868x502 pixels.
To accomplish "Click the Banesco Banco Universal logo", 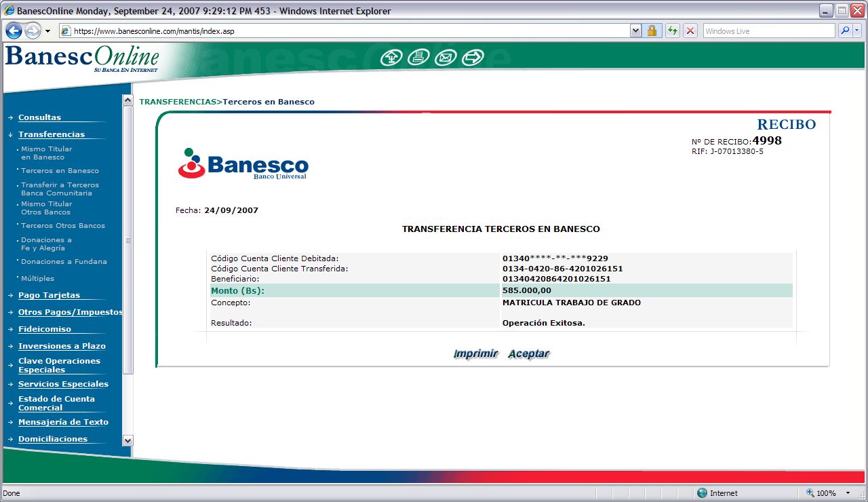I will point(243,164).
